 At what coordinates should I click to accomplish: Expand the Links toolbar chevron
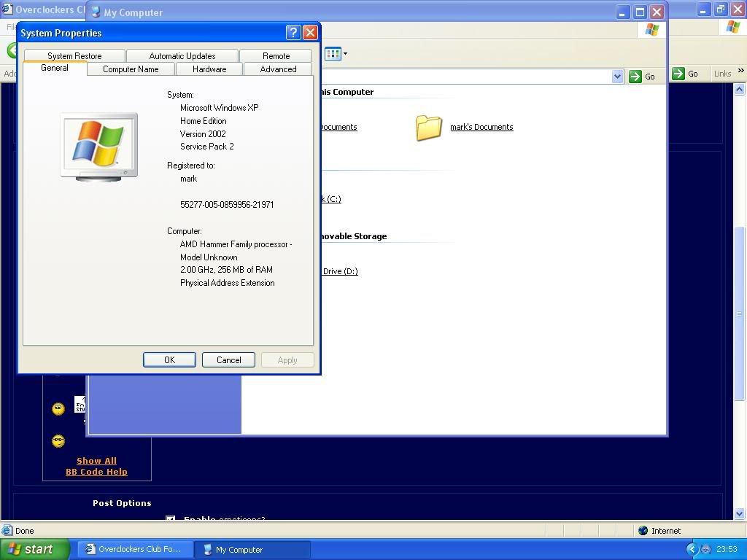(x=740, y=71)
